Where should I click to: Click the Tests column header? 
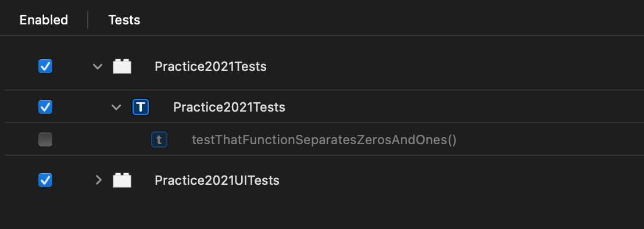124,20
